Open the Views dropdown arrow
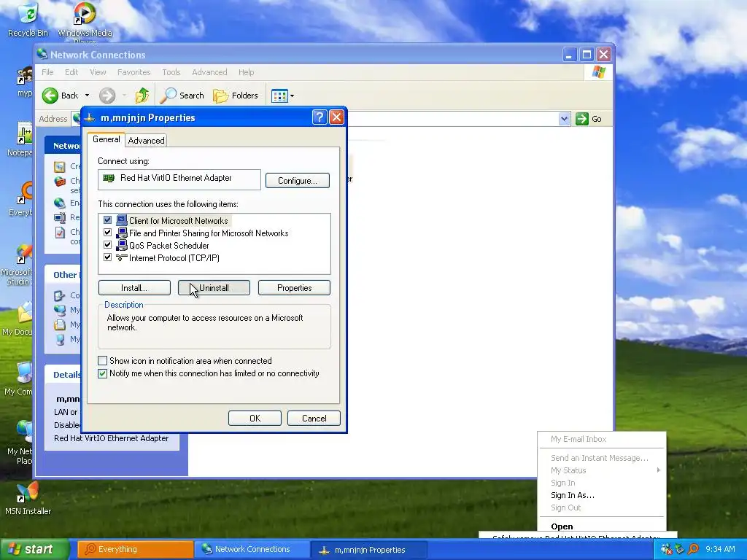 tap(292, 96)
